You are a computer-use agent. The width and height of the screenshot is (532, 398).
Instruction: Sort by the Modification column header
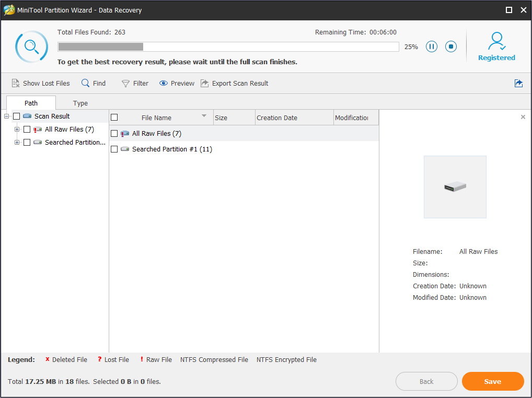[356, 118]
